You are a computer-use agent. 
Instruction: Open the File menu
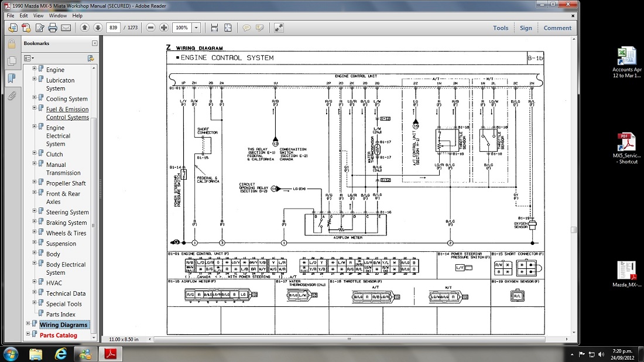pos(11,16)
